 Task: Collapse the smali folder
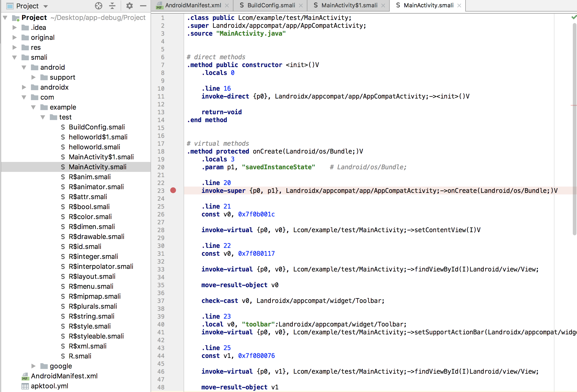(x=14, y=57)
